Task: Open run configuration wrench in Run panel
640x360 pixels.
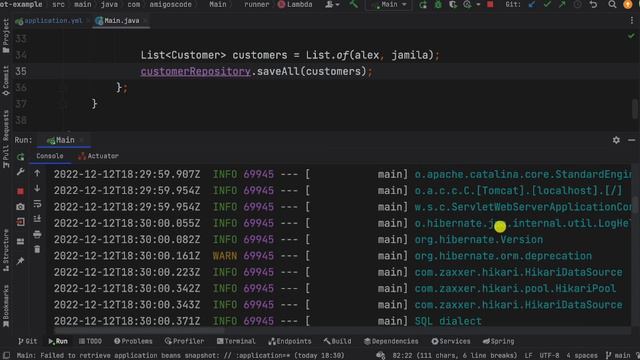Action: pyautogui.click(x=20, y=172)
